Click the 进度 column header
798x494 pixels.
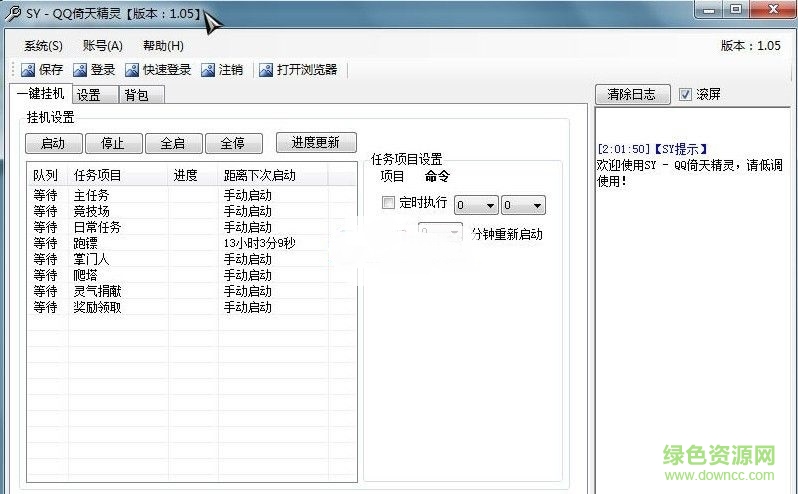pyautogui.click(x=193, y=176)
